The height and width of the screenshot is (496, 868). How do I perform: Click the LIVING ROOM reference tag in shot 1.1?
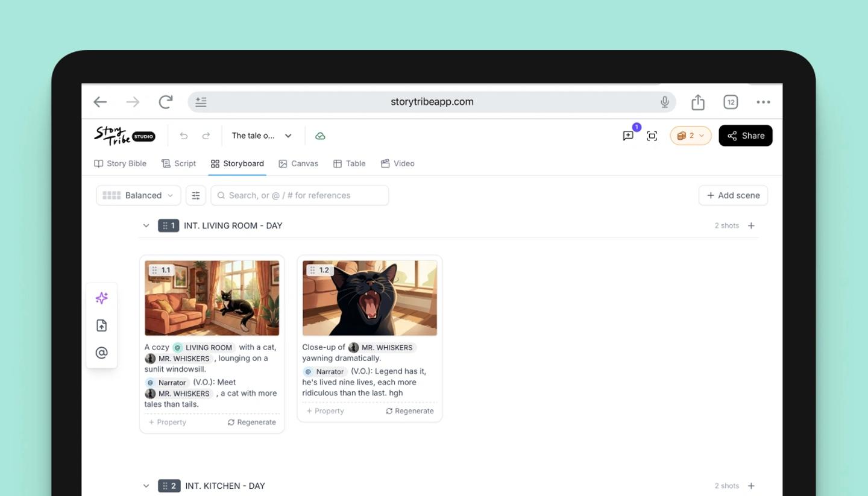point(203,347)
